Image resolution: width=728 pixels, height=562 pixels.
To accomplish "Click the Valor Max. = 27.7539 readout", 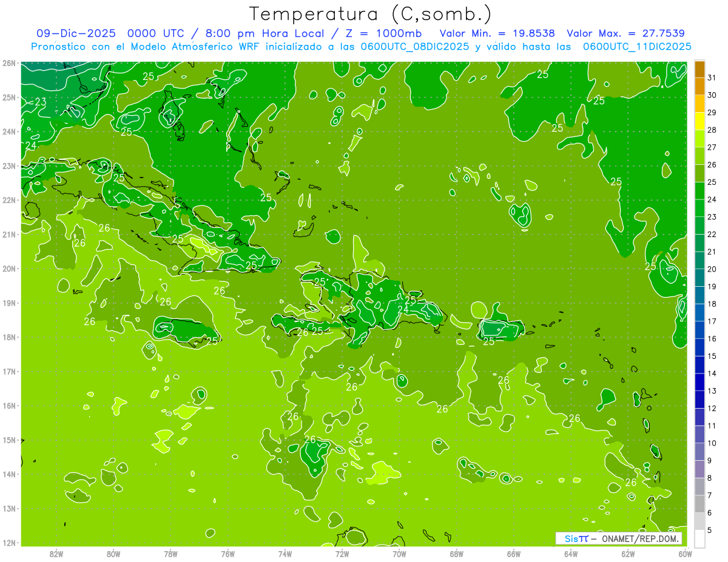I will point(625,33).
